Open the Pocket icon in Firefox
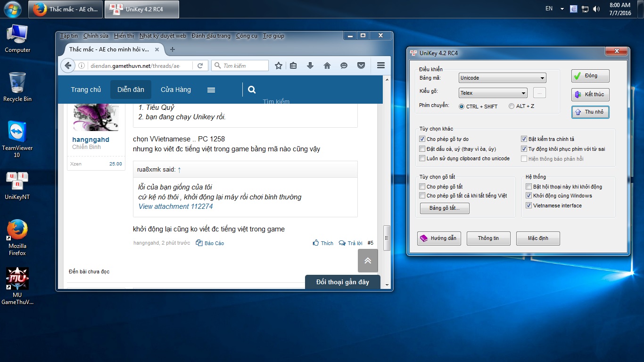Viewport: 644px width, 362px height. (361, 66)
